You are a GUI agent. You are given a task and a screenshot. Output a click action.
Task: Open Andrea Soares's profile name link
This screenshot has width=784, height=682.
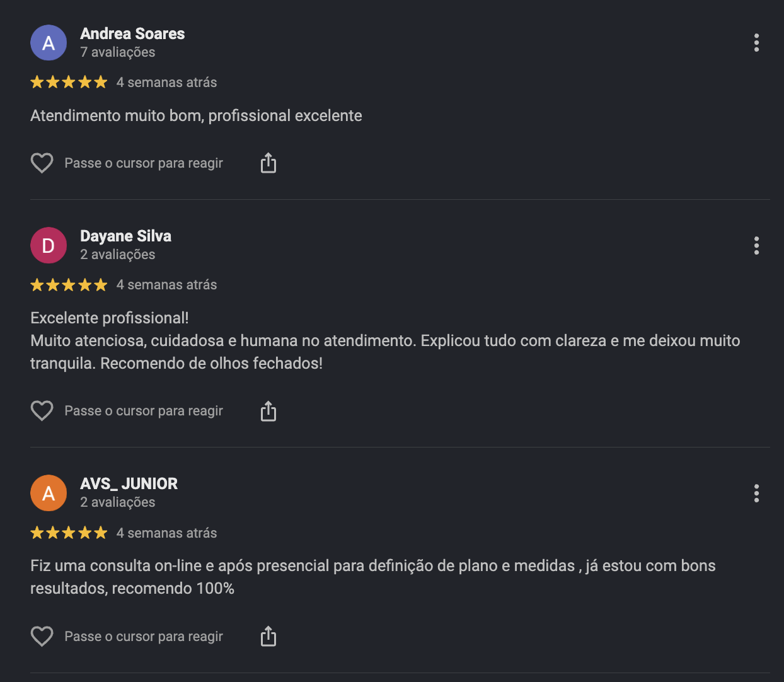click(x=132, y=33)
